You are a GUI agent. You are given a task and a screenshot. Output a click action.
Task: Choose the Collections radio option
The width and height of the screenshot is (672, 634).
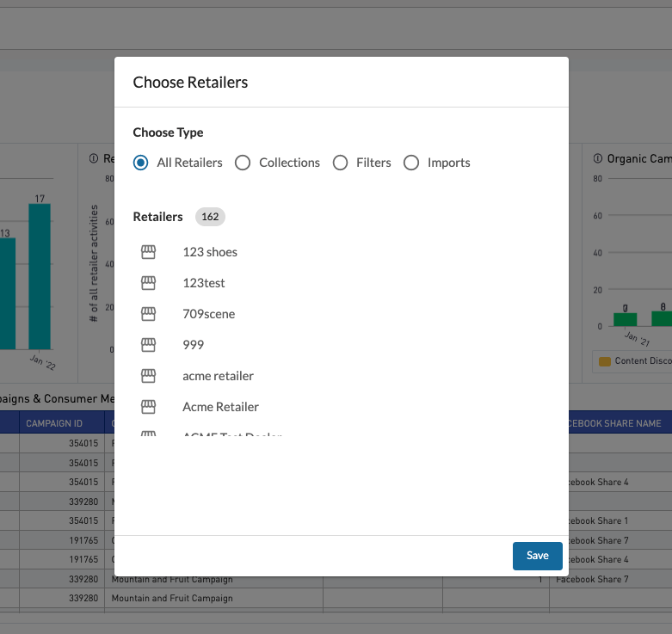coord(243,163)
